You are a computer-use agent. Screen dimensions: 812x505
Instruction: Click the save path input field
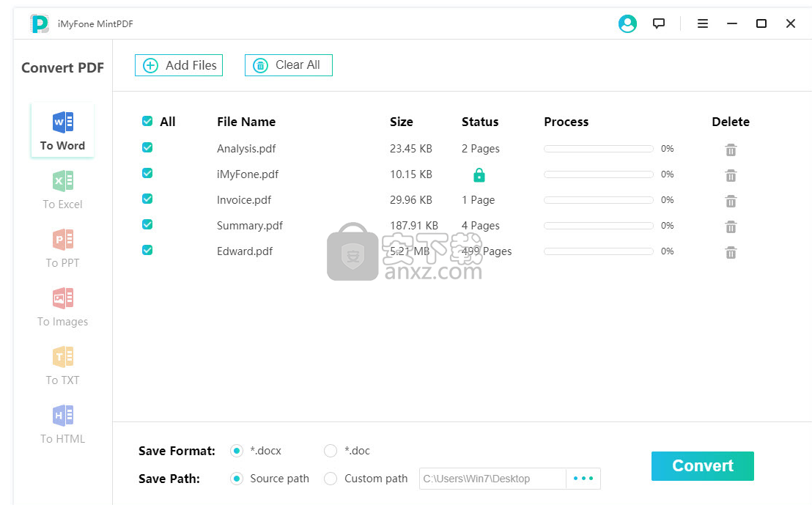492,479
